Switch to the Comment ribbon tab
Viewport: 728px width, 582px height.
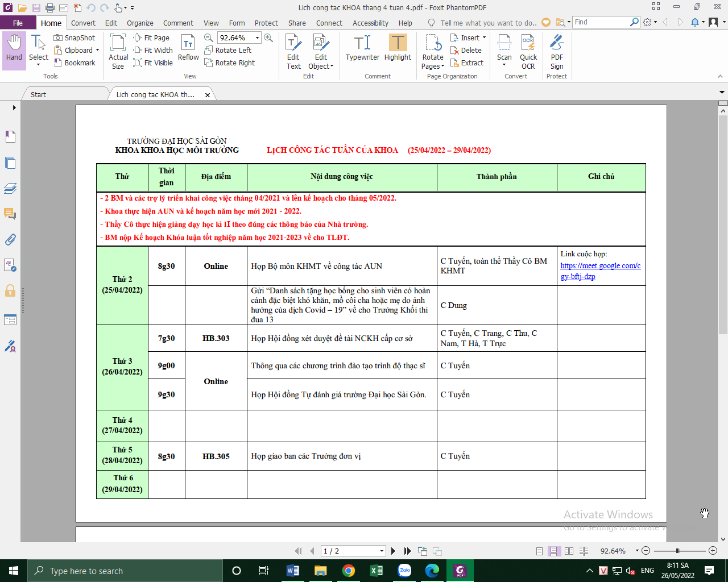click(178, 23)
